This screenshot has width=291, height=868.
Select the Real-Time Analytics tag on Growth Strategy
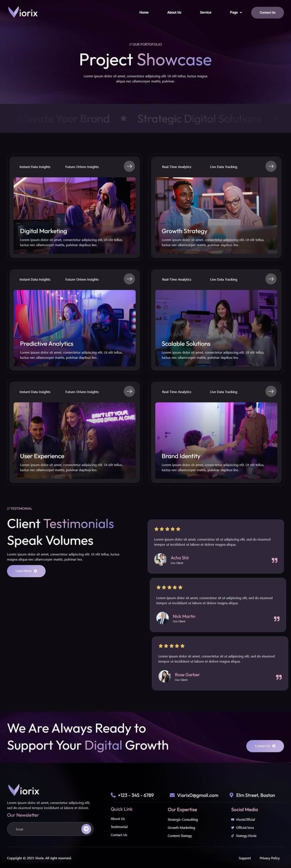click(176, 167)
